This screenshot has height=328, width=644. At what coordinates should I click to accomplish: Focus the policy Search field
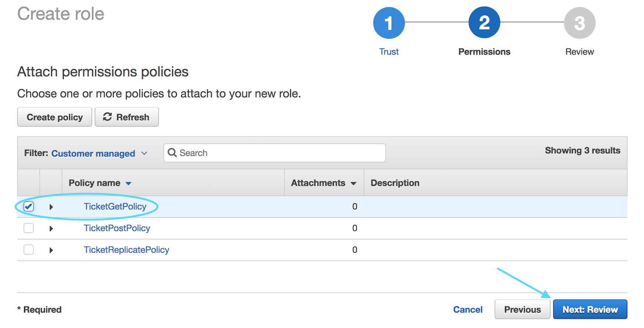tap(275, 153)
